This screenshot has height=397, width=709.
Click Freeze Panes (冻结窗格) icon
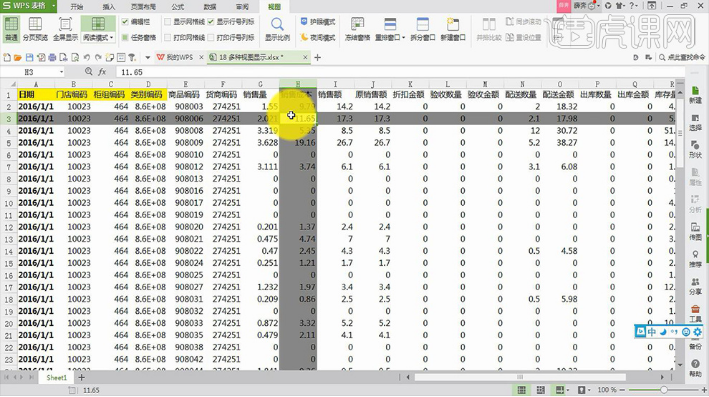357,24
